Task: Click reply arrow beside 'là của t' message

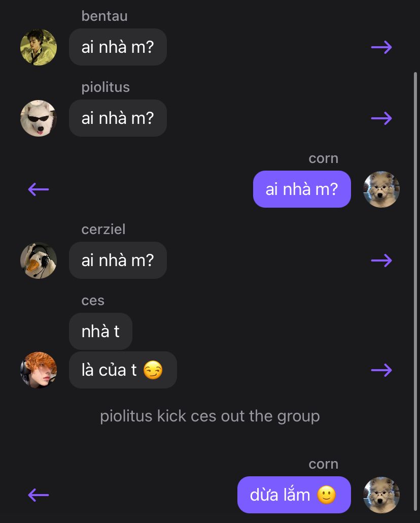Action: (x=381, y=370)
